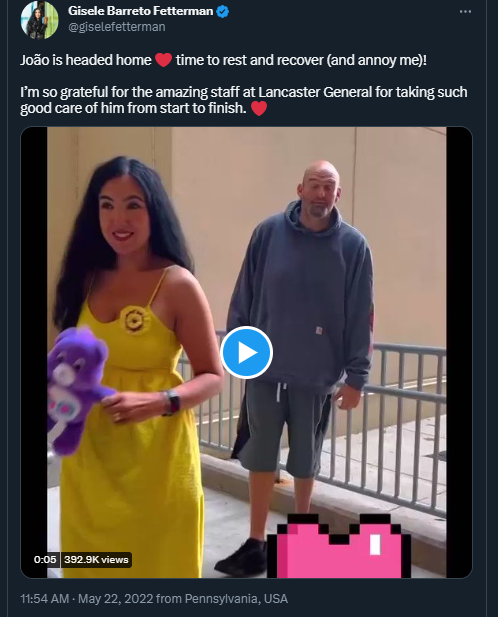This screenshot has width=498, height=617.
Task: Open the three-dot more options menu
Action: [465, 12]
